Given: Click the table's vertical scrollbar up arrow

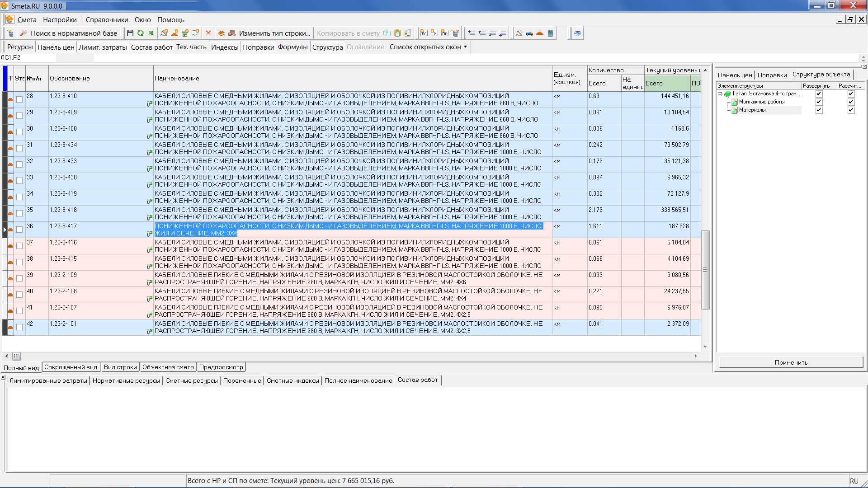Looking at the screenshot, I should point(705,70).
